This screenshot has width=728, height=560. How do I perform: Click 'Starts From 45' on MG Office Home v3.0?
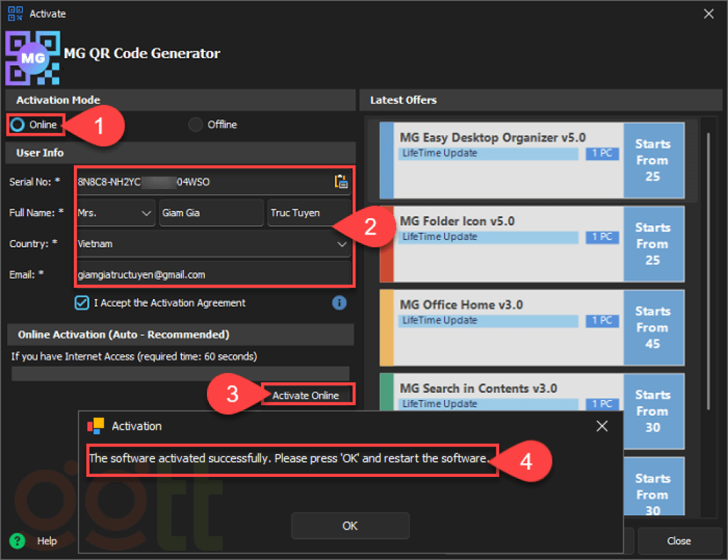[653, 328]
